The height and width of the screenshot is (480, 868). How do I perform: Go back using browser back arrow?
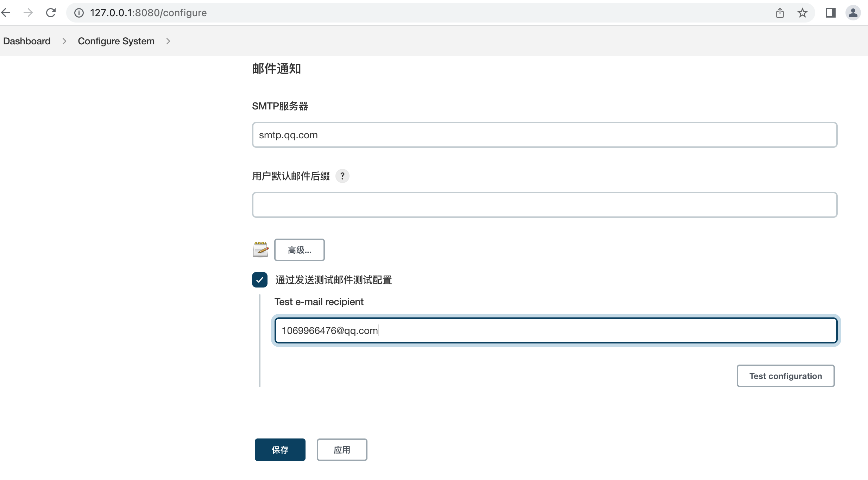click(6, 13)
